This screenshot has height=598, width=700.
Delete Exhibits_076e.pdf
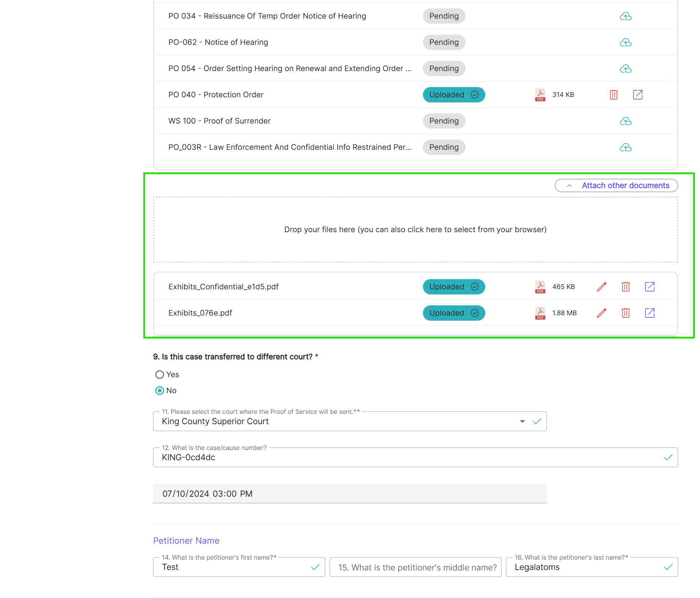[x=626, y=313]
